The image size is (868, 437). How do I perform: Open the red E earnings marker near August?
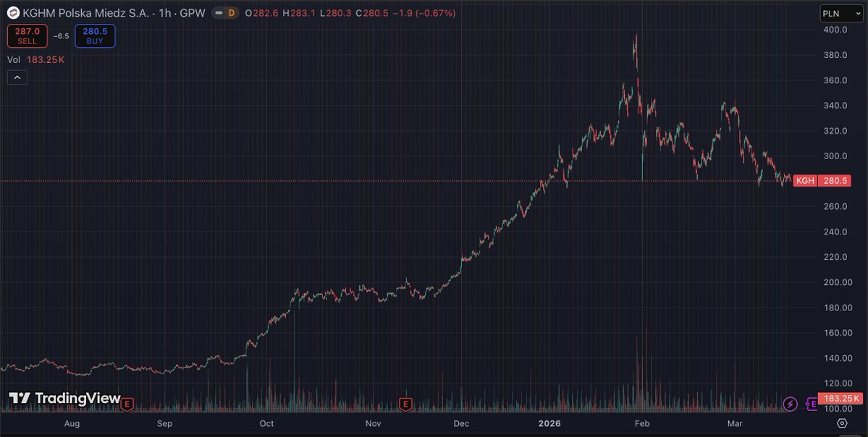point(128,405)
